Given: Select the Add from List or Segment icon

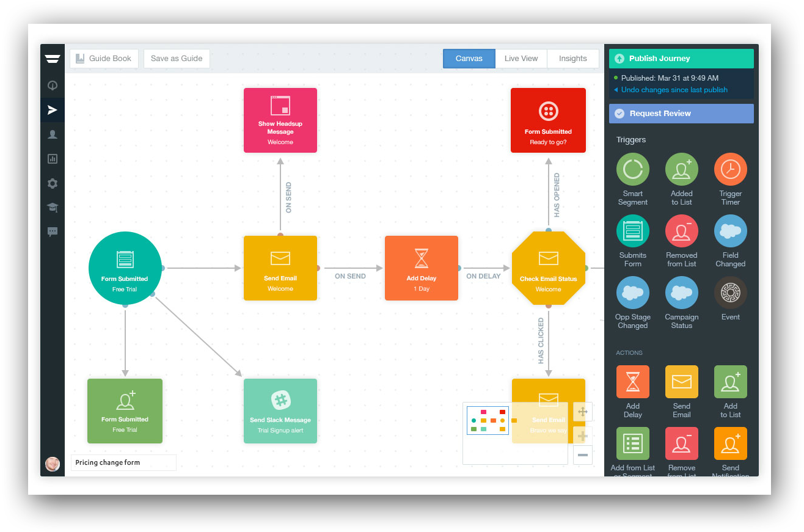Looking at the screenshot, I should coord(633,443).
